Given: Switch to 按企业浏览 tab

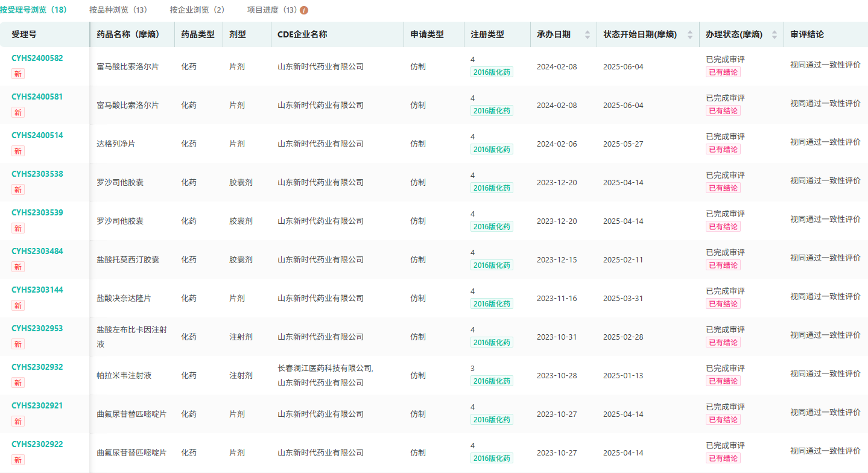Looking at the screenshot, I should coord(197,10).
